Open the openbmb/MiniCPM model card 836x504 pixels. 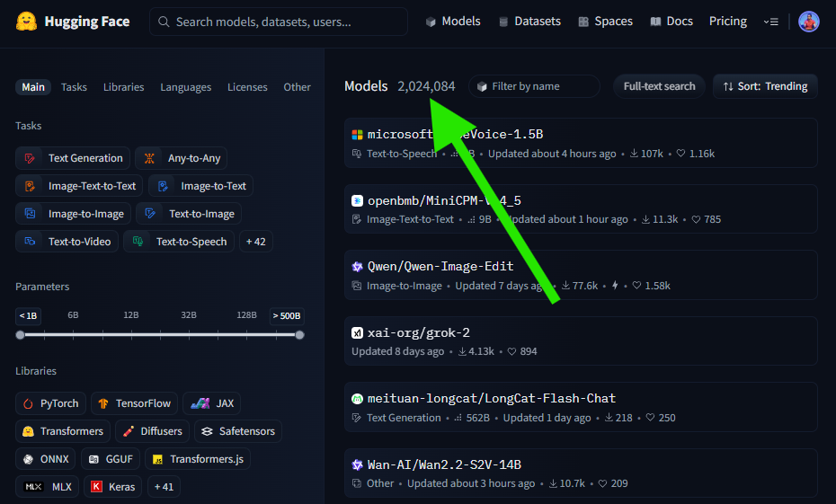[581, 208]
